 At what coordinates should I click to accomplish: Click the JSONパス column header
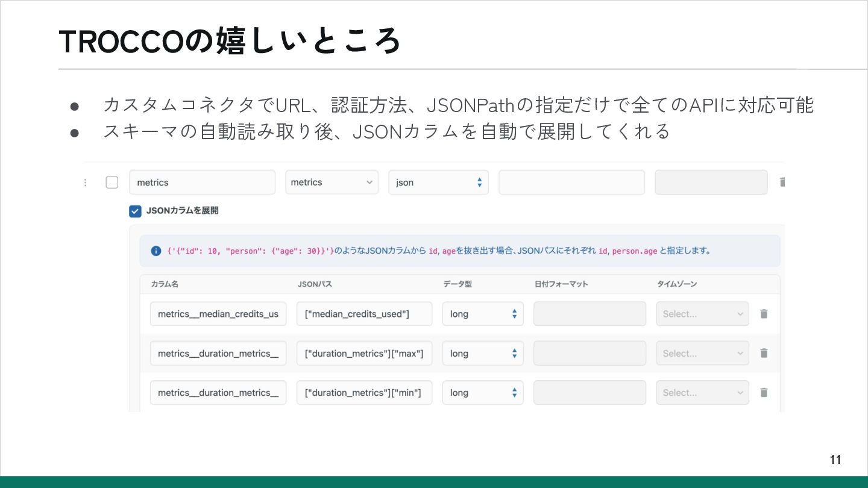click(315, 284)
